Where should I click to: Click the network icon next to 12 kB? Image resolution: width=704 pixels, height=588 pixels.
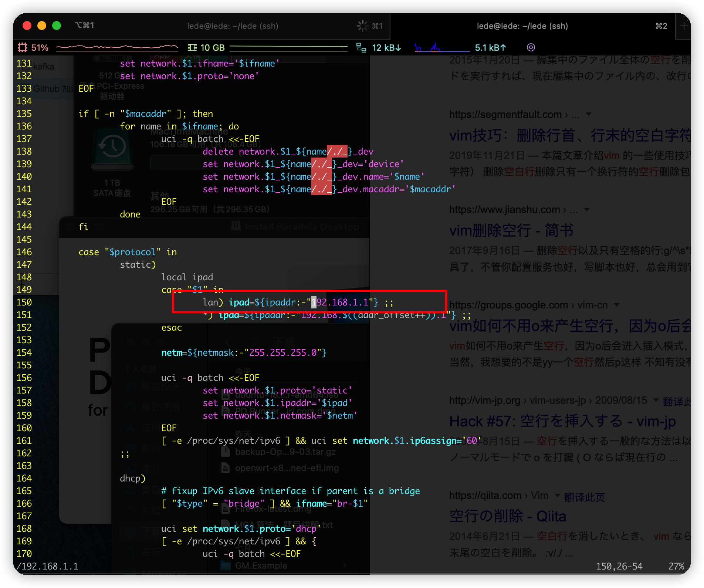[x=361, y=48]
